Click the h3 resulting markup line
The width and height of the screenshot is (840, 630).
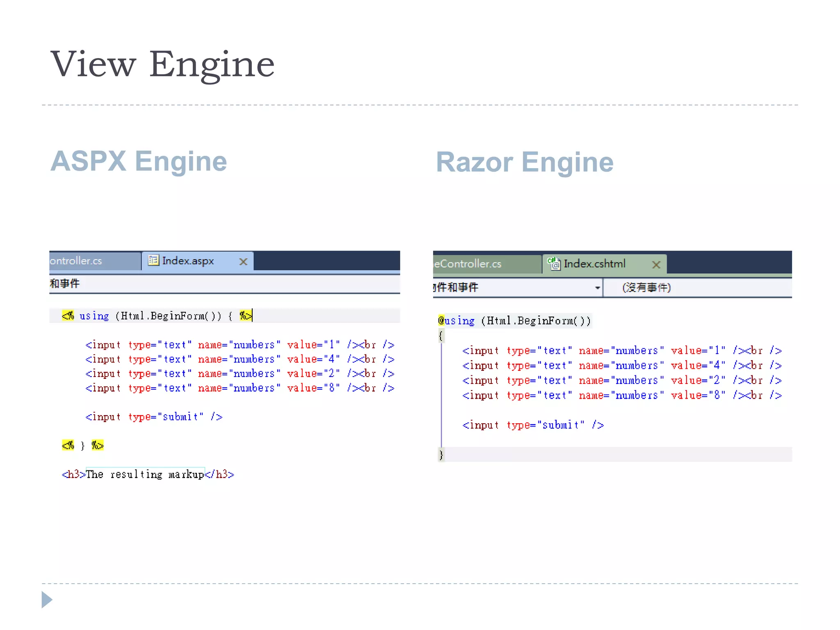click(148, 475)
